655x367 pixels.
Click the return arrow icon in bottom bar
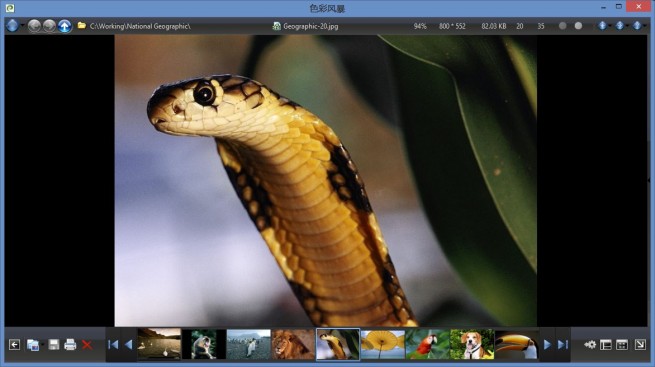[x=14, y=344]
